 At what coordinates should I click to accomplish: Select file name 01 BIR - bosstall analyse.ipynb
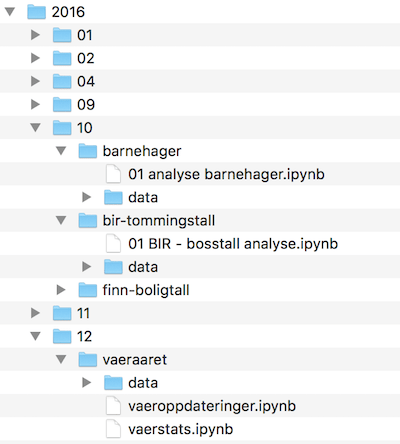(x=233, y=244)
